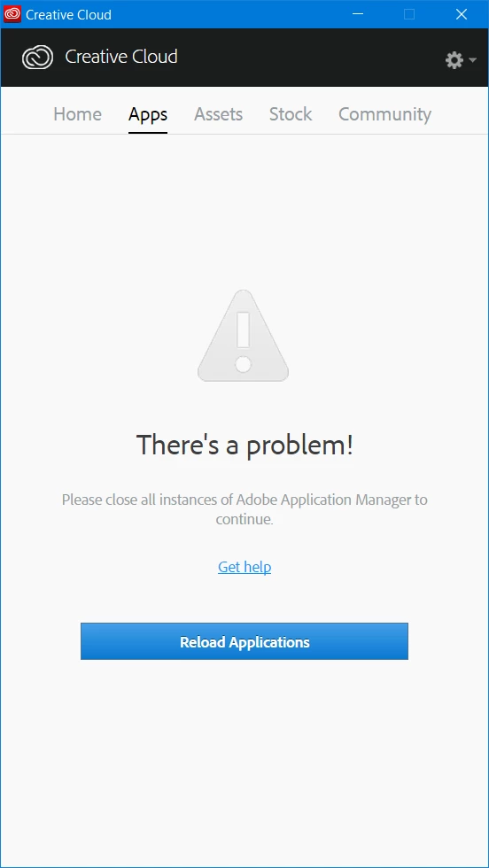Click the grayed-out maximize button
The height and width of the screenshot is (868, 489).
pos(409,14)
